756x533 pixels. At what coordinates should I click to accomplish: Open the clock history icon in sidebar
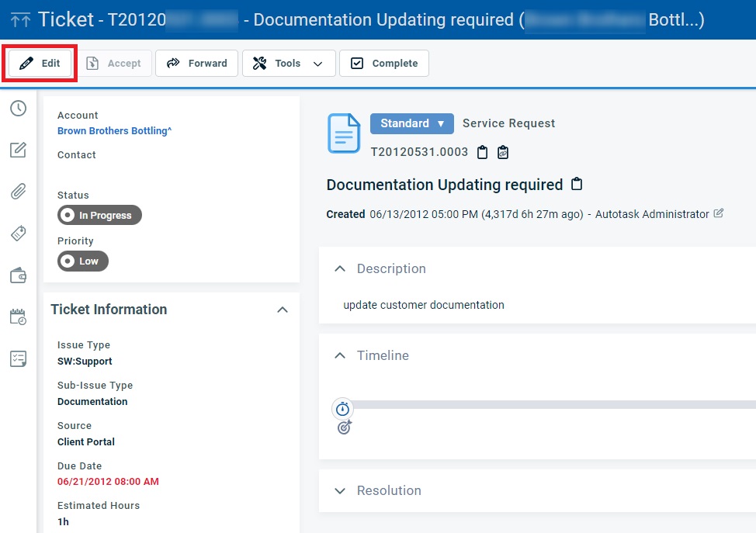tap(18, 109)
